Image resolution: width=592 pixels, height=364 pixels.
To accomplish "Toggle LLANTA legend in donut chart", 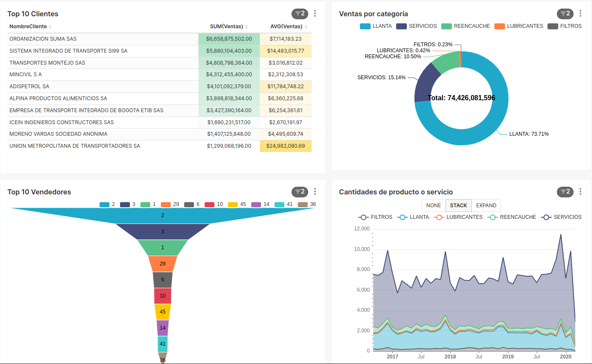I will 376,26.
